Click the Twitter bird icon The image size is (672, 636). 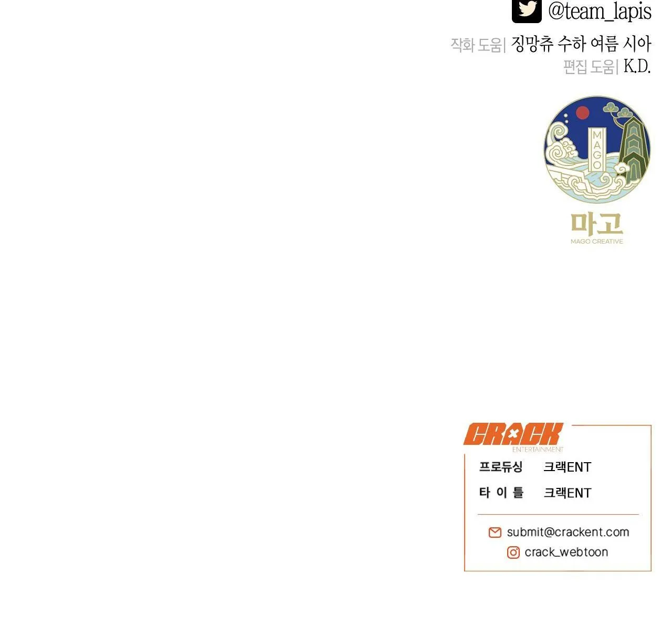(527, 10)
